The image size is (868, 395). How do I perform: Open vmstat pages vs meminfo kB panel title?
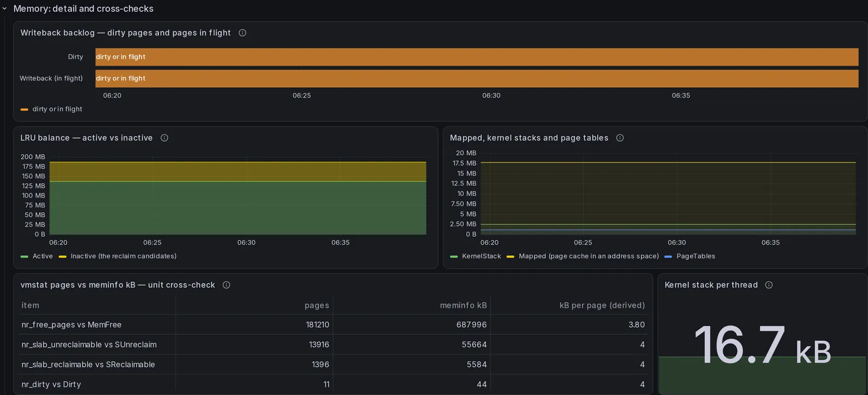pos(118,284)
